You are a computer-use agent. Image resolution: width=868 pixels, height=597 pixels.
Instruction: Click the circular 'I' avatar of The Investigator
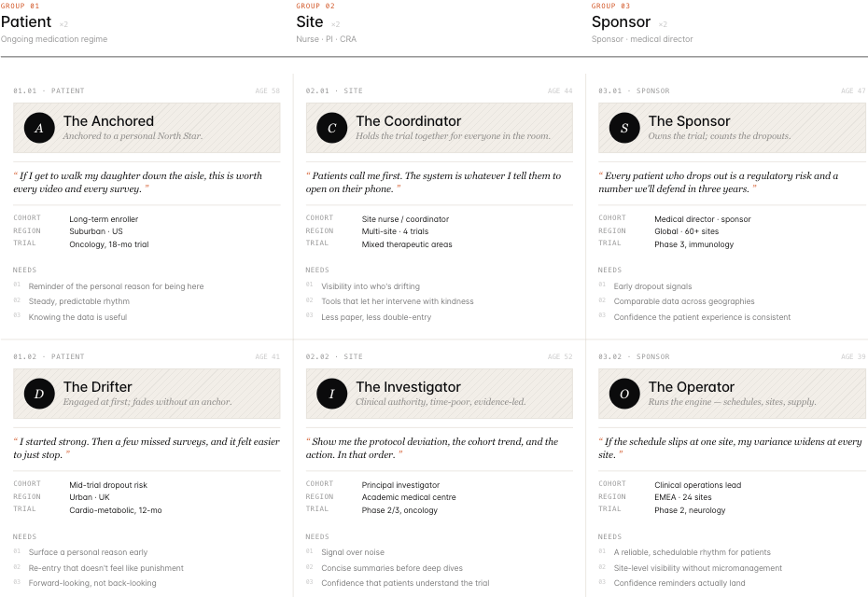331,394
